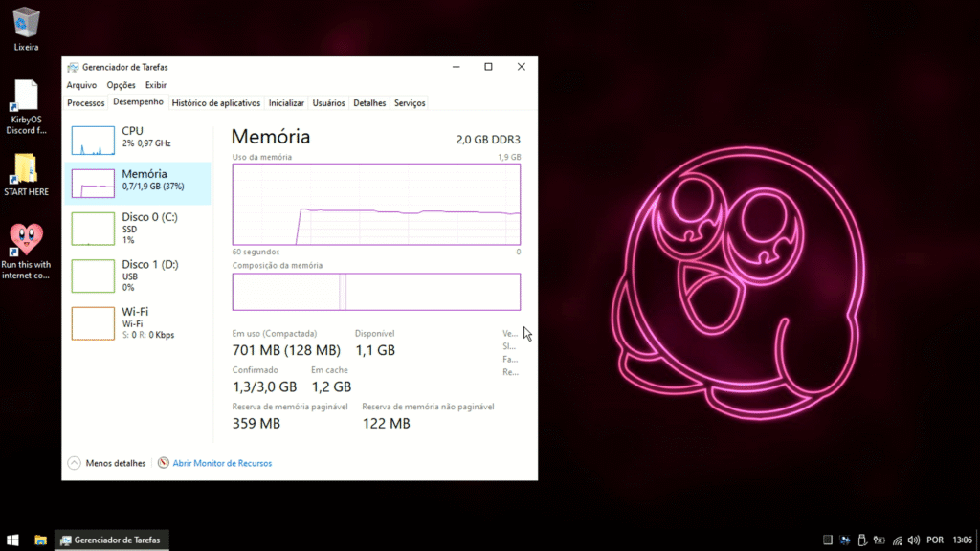Click the '1,3/3,0 GB' Confirmado value
The height and width of the screenshot is (551, 980).
pos(264,386)
